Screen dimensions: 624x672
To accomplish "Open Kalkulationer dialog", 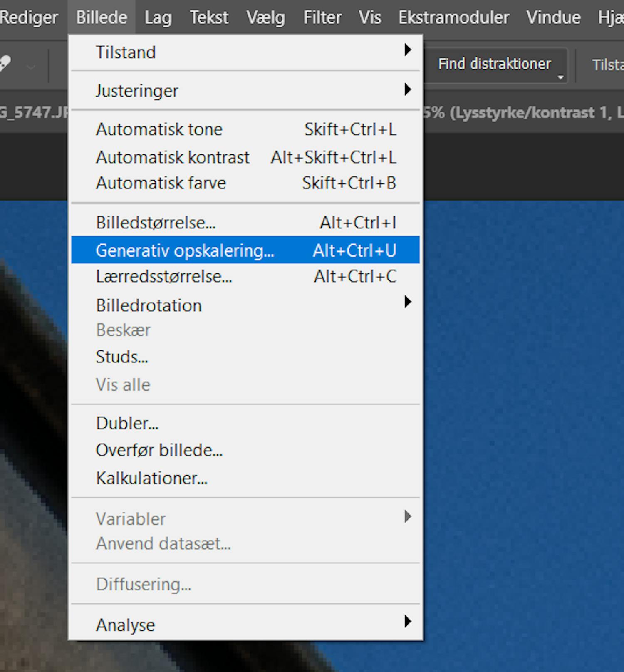I will (x=245, y=478).
